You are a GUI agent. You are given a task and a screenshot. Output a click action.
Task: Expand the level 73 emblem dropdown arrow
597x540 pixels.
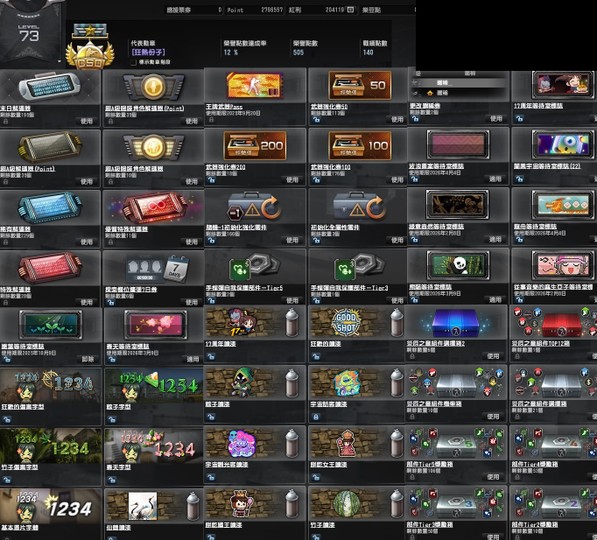(x=59, y=61)
